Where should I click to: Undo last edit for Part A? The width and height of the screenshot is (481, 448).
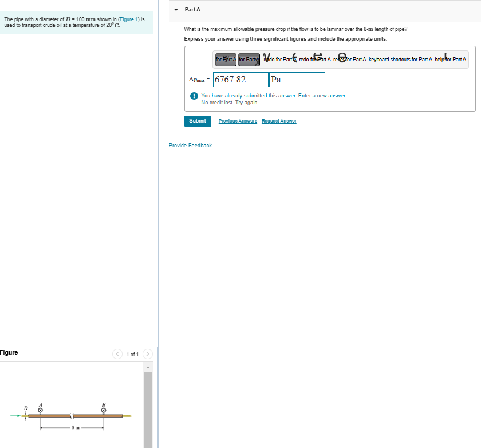(278, 59)
